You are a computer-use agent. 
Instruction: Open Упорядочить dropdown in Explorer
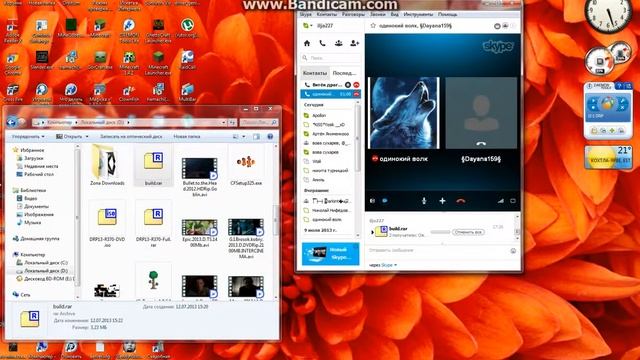pyautogui.click(x=28, y=136)
